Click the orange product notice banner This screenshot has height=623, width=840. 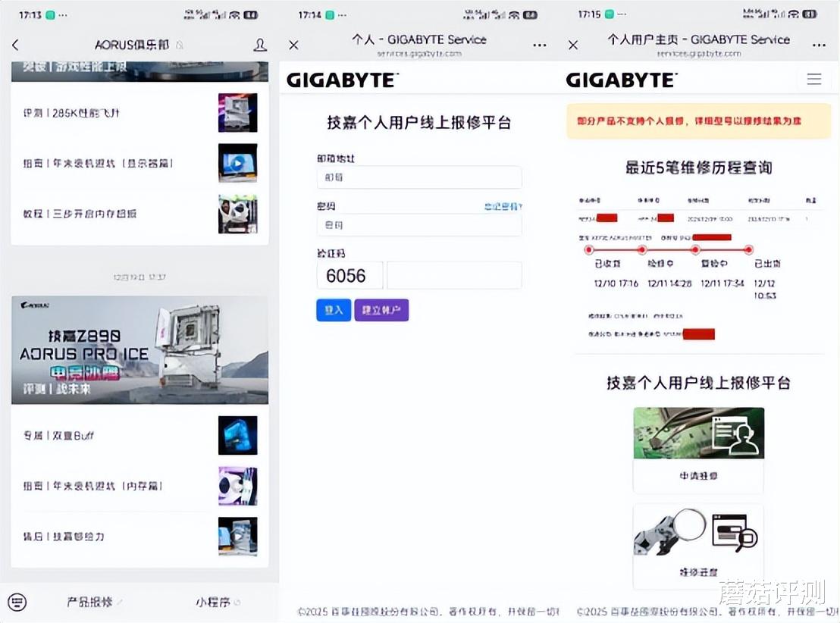coord(698,121)
